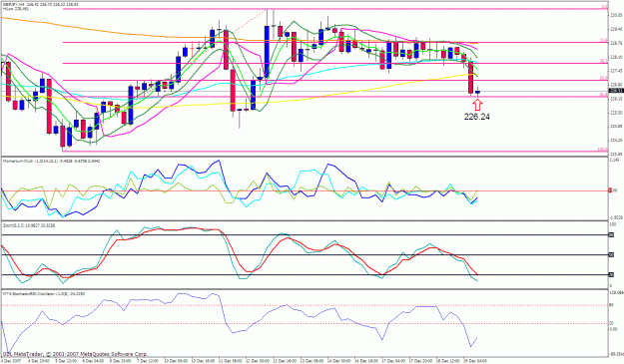Click the 10 Dec 00:00 time label
The height and width of the screenshot is (364, 624).
pyautogui.click(x=175, y=361)
